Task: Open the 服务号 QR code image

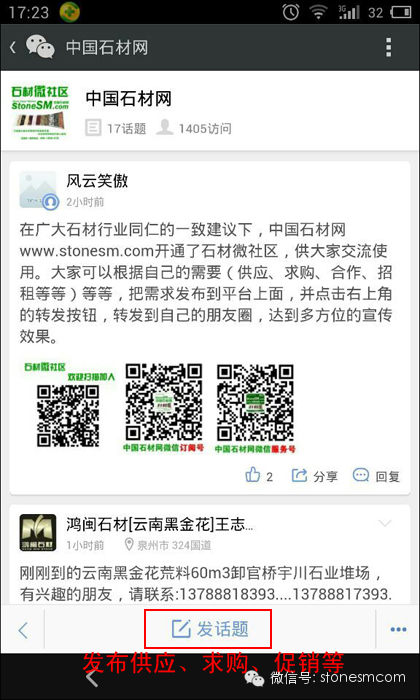Action: (x=255, y=403)
